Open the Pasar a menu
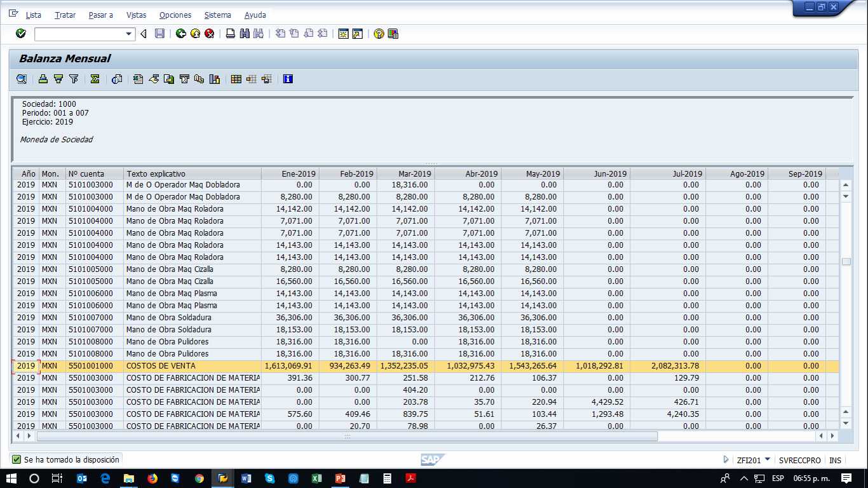 101,15
